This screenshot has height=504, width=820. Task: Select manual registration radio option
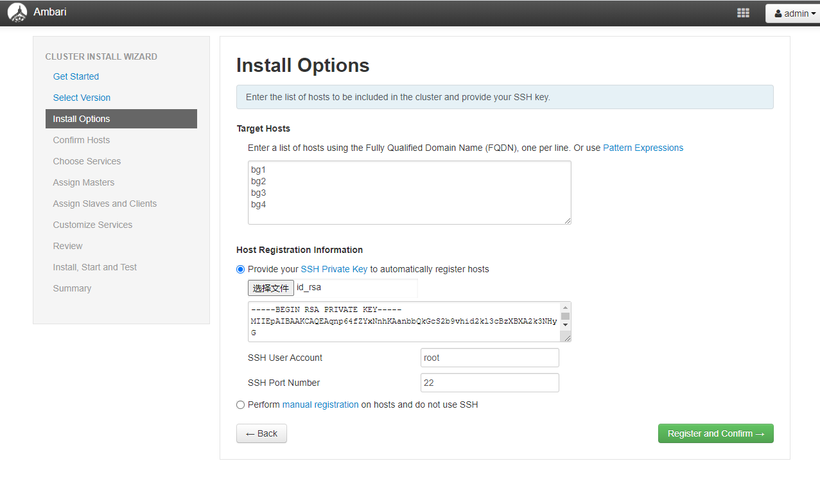coord(241,404)
